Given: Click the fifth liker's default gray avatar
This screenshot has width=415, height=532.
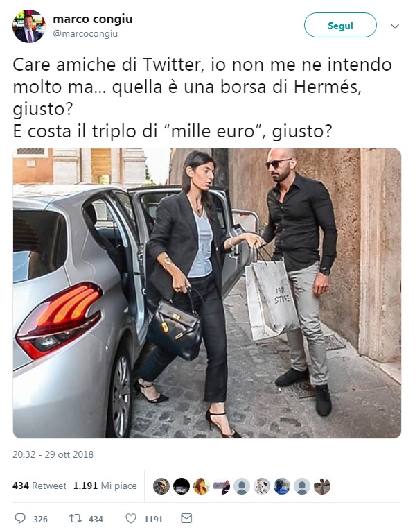Looking at the screenshot, I should (x=242, y=486).
